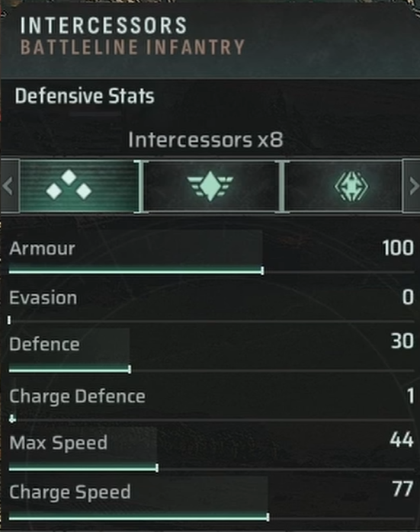
Task: Go to previous tab with left arrow
Action: [9, 186]
